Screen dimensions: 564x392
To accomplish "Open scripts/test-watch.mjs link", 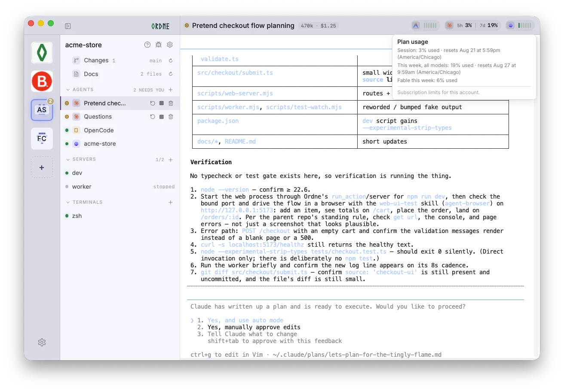I will pos(304,107).
